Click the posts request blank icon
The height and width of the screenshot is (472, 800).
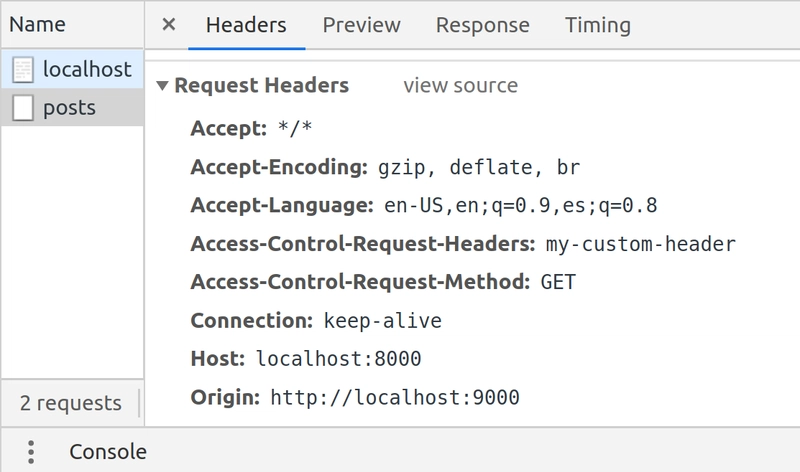[x=23, y=108]
